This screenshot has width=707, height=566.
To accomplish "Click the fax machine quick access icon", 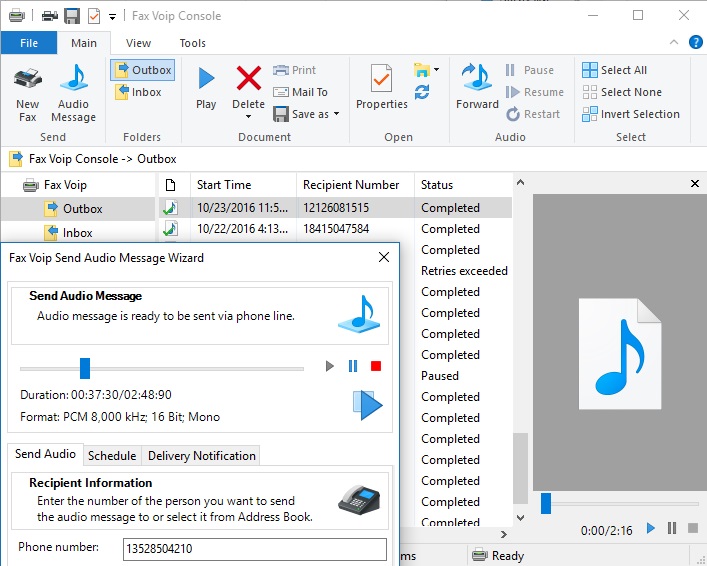I will (x=17, y=16).
